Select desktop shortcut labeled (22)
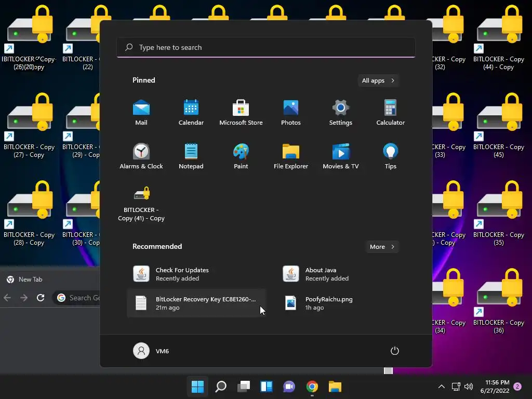 pyautogui.click(x=81, y=38)
